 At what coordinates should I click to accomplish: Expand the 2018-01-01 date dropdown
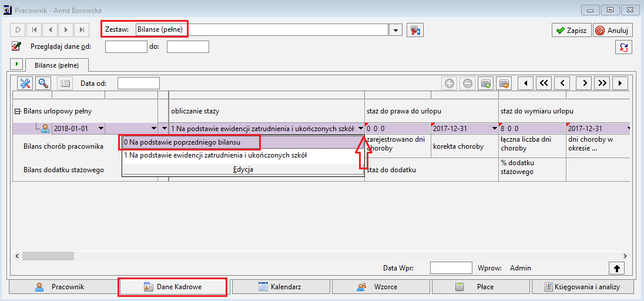click(x=100, y=128)
